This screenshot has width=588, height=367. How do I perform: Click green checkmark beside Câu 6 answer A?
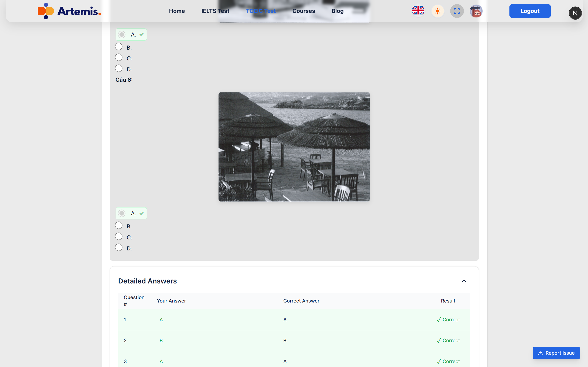(x=142, y=213)
